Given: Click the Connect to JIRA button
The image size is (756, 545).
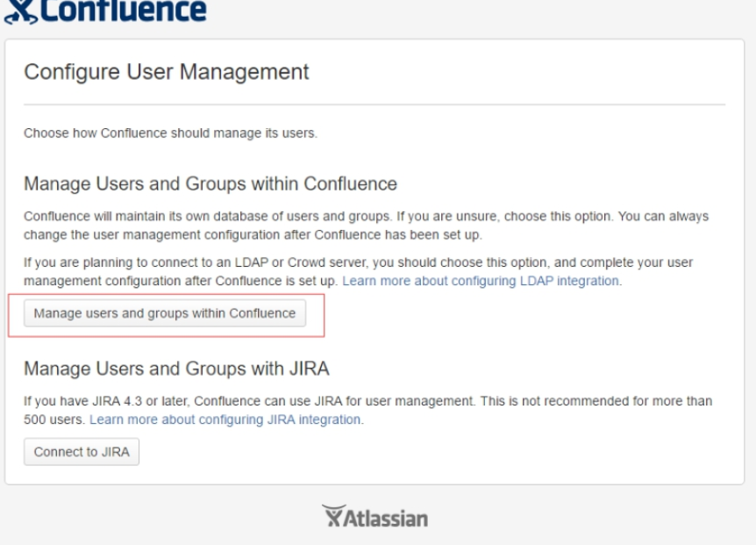Looking at the screenshot, I should click(82, 452).
